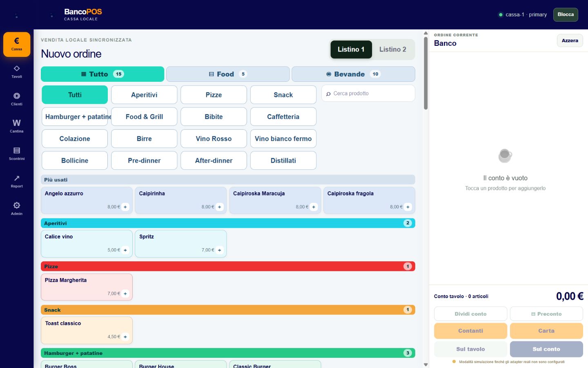The width and height of the screenshot is (588, 368).
Task: Click the Sul tavolo button
Action: click(470, 349)
